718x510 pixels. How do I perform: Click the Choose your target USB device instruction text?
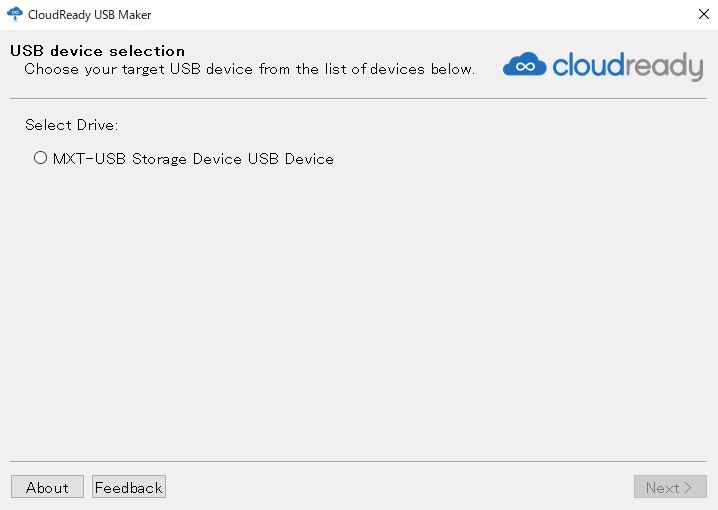pyautogui.click(x=249, y=69)
